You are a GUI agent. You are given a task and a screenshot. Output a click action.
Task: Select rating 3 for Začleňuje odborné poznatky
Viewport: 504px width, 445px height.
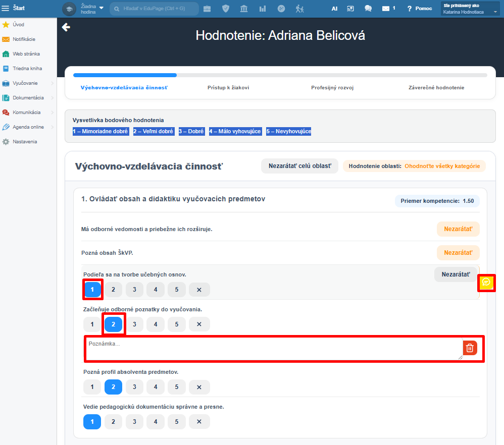click(134, 324)
